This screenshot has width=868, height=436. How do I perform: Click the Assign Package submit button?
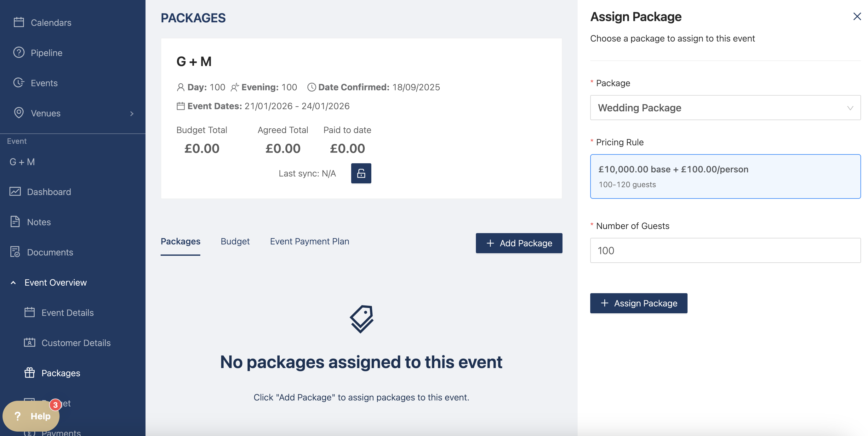click(638, 303)
